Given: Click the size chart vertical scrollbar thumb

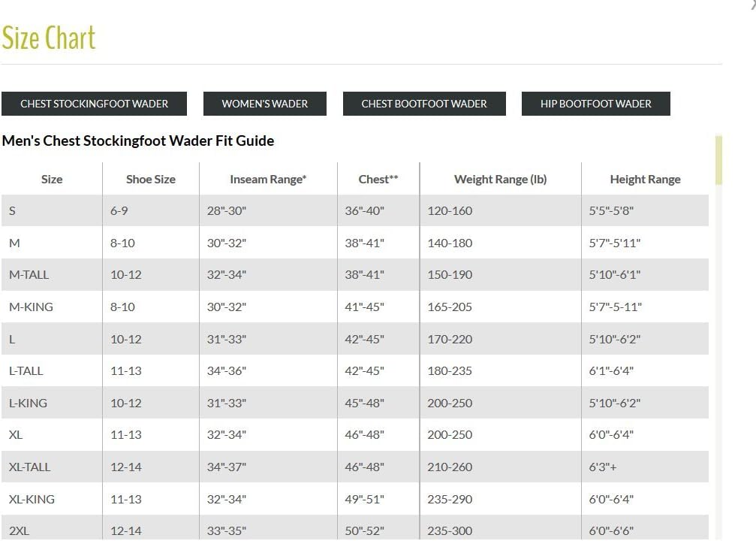Looking at the screenshot, I should (x=718, y=160).
